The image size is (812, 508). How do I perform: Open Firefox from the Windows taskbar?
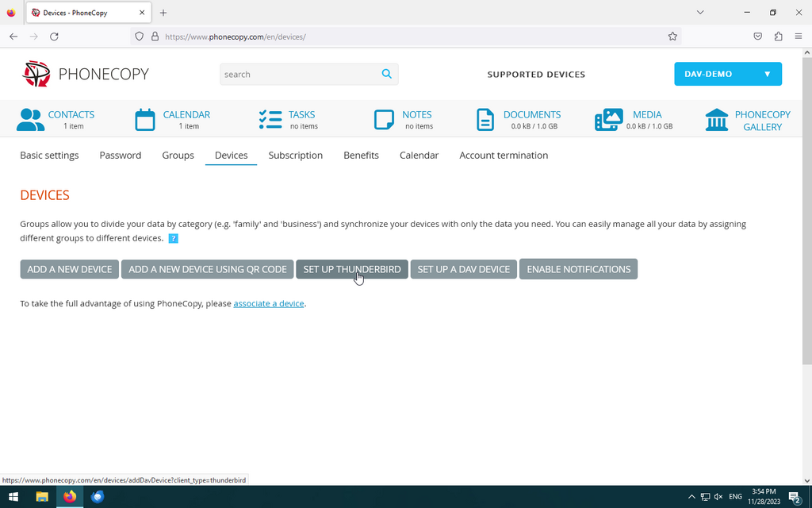tap(70, 497)
